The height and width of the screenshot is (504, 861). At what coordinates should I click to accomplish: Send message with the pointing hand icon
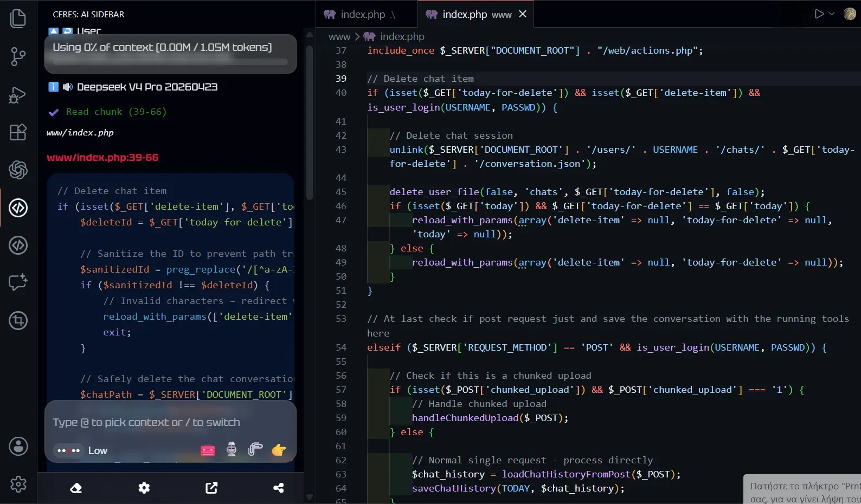click(279, 450)
